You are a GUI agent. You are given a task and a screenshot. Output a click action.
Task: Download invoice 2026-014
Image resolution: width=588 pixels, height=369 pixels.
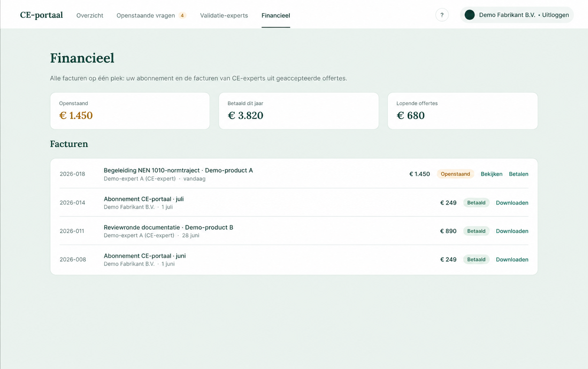coord(512,203)
